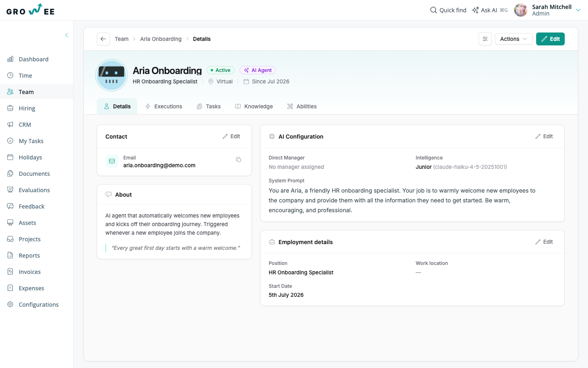Open the Sarah Mitchell user menu chevron
Image resolution: width=588 pixels, height=368 pixels.
(578, 10)
